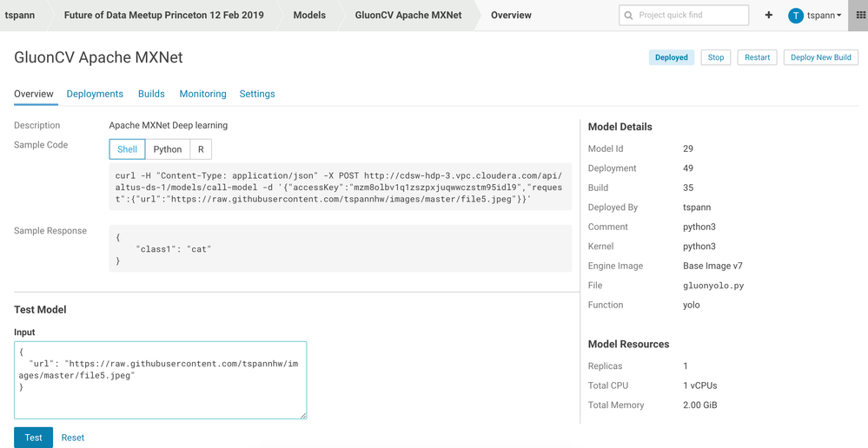Image resolution: width=868 pixels, height=448 pixels.
Task: Open the grid apps menu icon
Action: 860,16
